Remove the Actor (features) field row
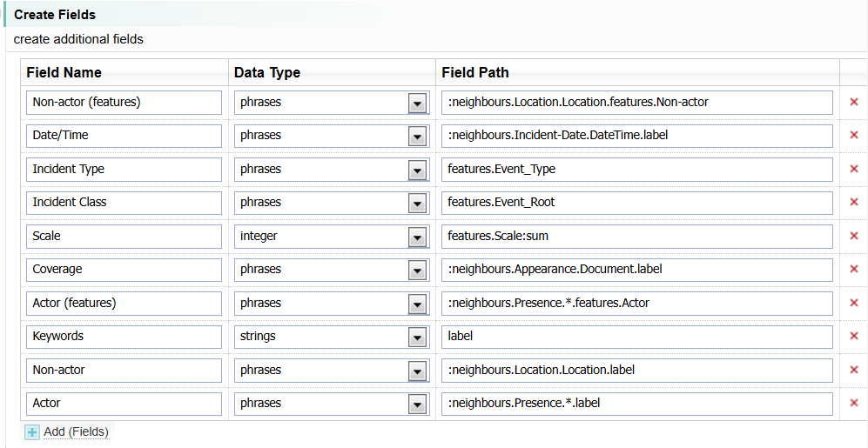The width and height of the screenshot is (868, 448). [853, 304]
